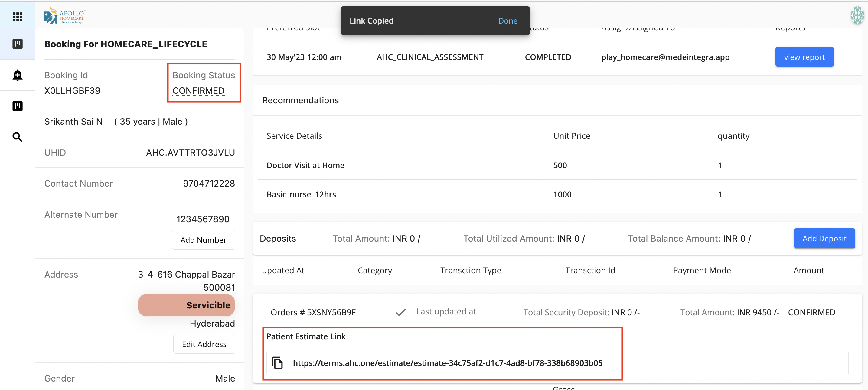Open the CONFIRMED booking status dropdown

198,90
